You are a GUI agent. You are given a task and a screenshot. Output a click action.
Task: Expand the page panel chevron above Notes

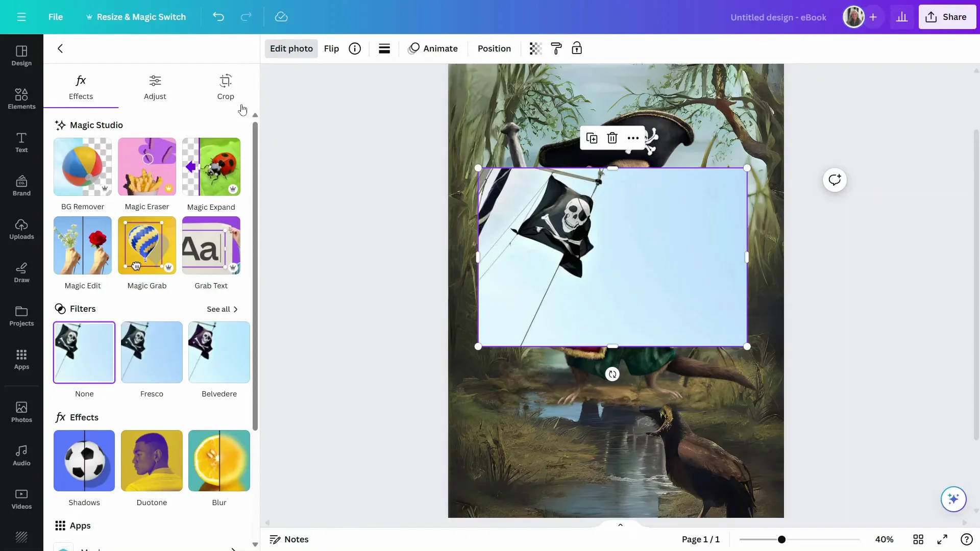[620, 524]
